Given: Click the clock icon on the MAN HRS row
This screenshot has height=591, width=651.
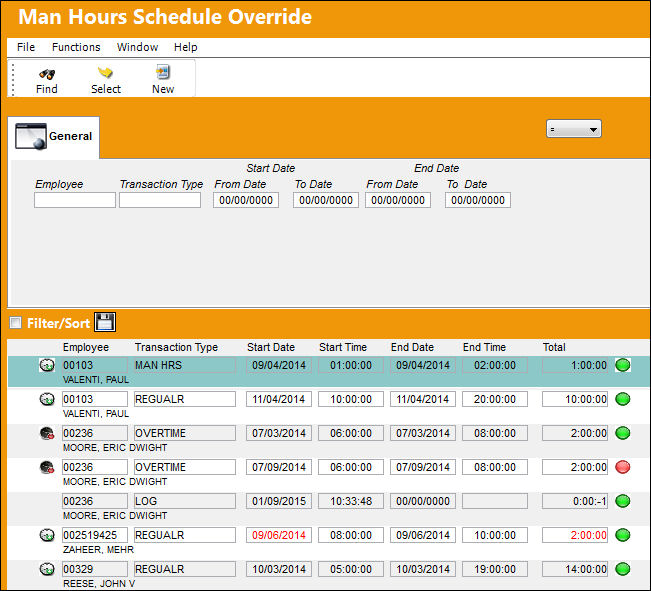Looking at the screenshot, I should tap(47, 365).
